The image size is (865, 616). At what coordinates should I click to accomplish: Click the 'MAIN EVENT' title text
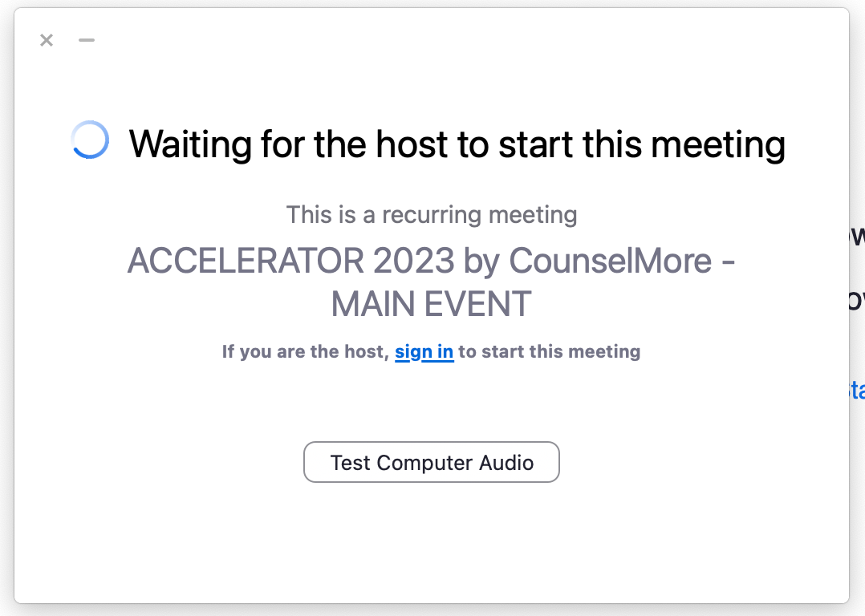point(432,304)
